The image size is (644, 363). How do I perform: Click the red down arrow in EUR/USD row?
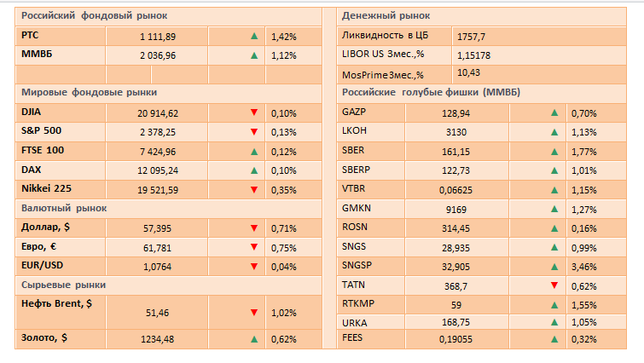tap(253, 266)
